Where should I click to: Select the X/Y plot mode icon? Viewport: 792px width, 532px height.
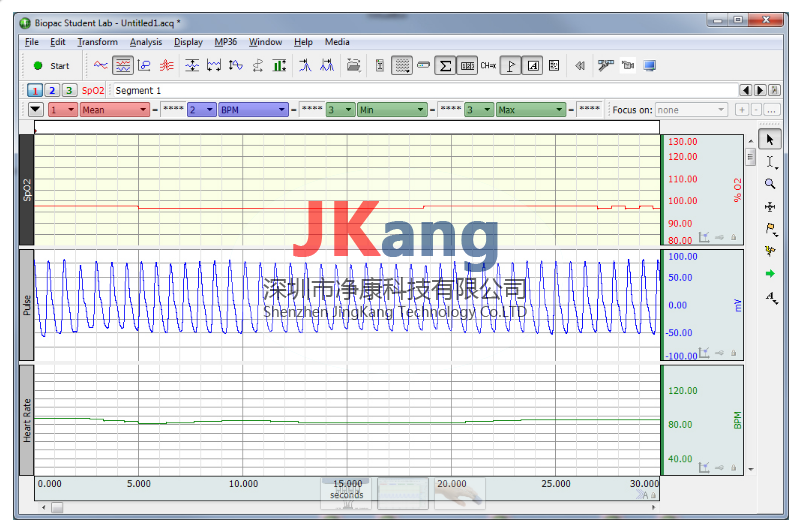point(144,65)
